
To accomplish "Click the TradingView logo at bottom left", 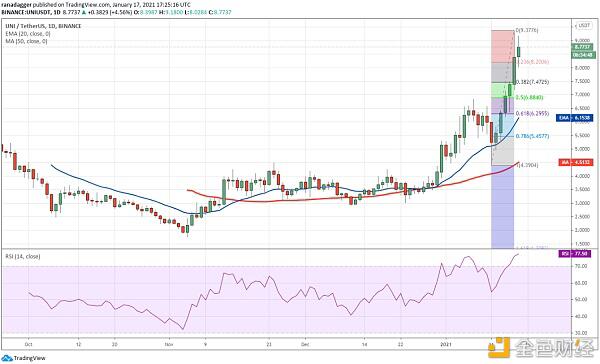I will tap(24, 358).
